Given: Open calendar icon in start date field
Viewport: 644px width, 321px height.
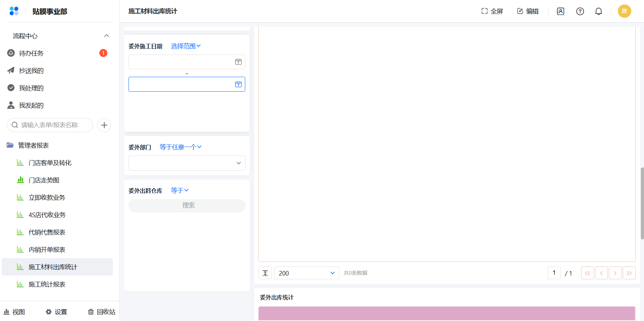Looking at the screenshot, I should pos(238,62).
